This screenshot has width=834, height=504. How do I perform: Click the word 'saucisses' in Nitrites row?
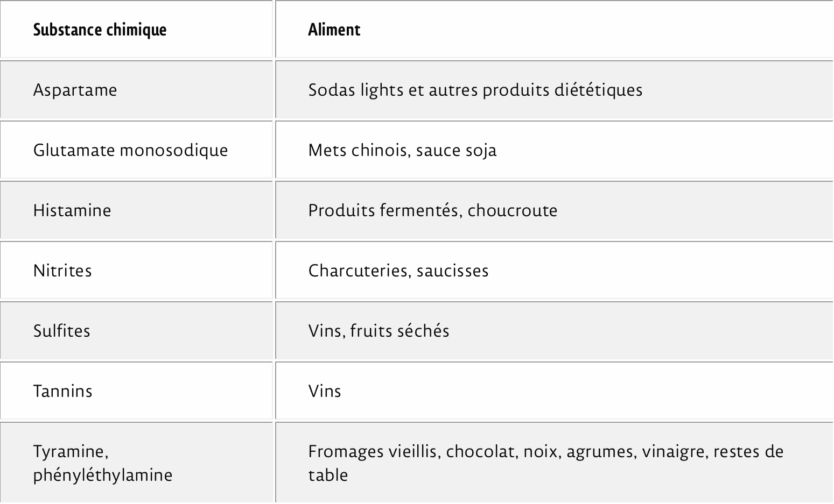[x=452, y=270]
